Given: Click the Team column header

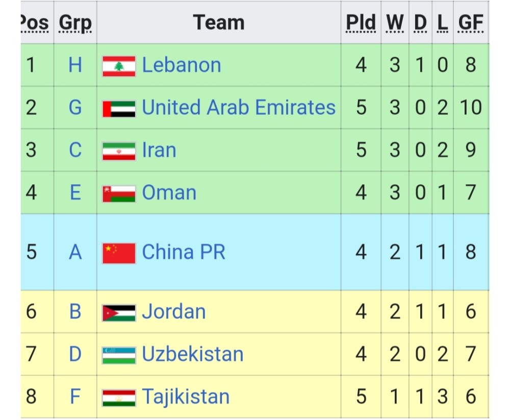Looking at the screenshot, I should [219, 22].
